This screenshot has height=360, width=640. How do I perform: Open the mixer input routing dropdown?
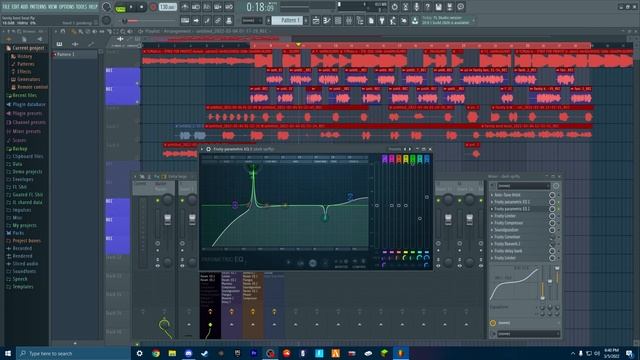[x=523, y=186]
